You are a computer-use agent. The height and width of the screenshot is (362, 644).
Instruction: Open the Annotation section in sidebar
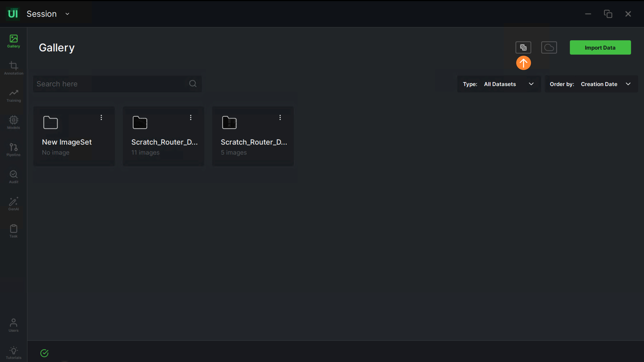pos(13,68)
